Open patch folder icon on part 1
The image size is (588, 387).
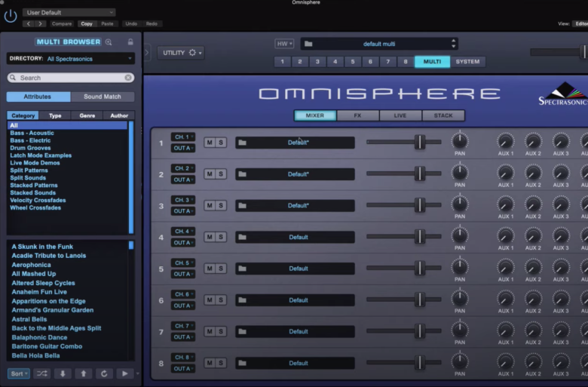tap(242, 143)
